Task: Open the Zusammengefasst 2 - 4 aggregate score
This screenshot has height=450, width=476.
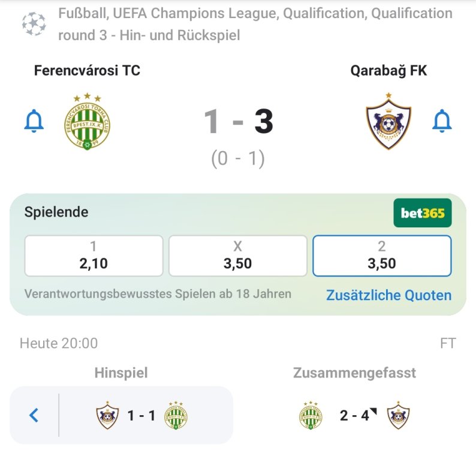Action: (x=354, y=415)
